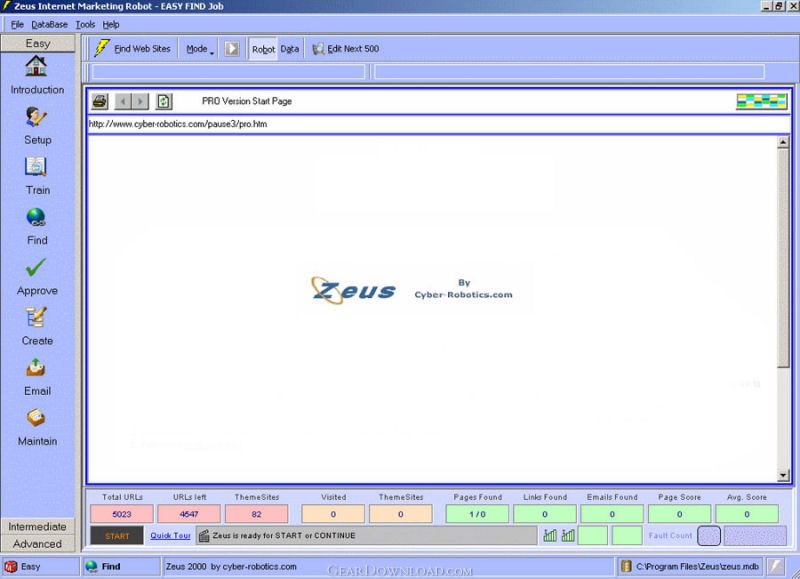Click the Emails Found value field
Screen dimensions: 800x579
612,514
